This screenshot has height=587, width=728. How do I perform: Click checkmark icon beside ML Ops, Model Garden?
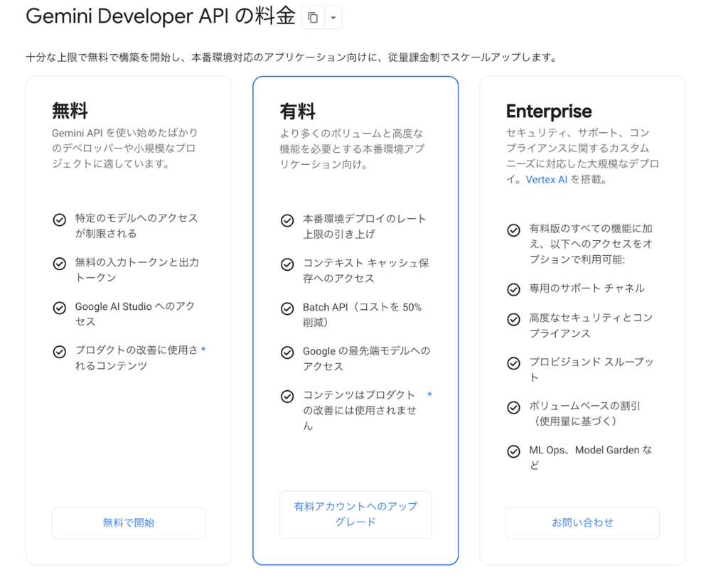click(x=513, y=451)
